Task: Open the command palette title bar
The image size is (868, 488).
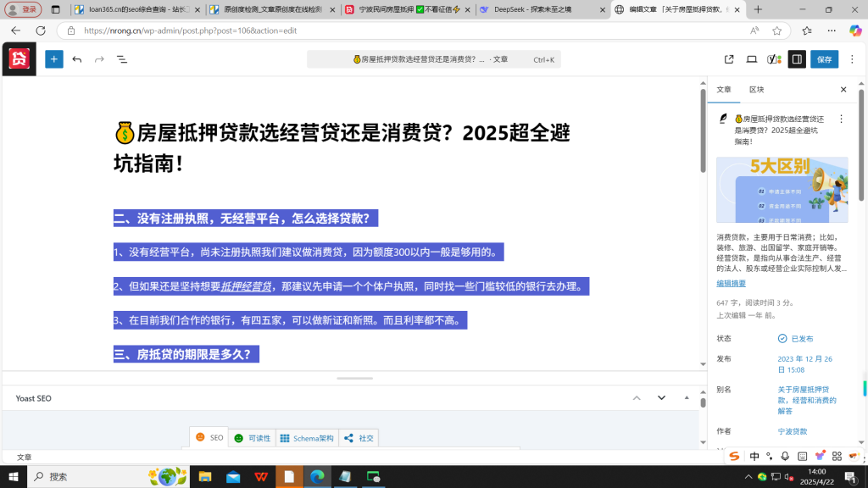Action: click(x=433, y=59)
